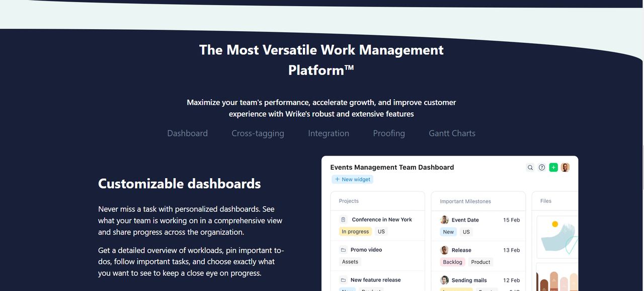Screen dimensions: 644x291
Task: Open the user avatar in the dashboard header
Action: pos(566,168)
